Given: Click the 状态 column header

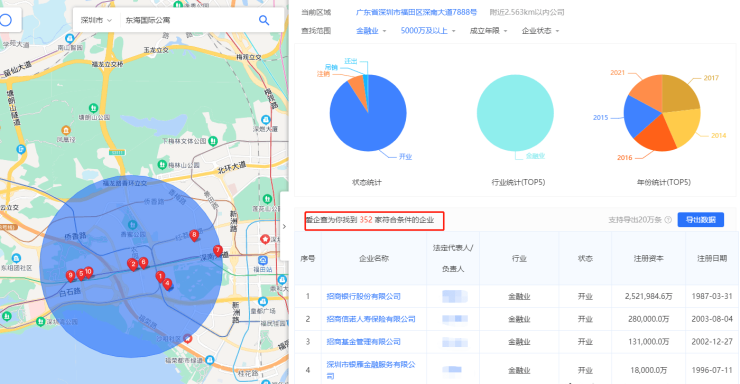Looking at the screenshot, I should (585, 259).
